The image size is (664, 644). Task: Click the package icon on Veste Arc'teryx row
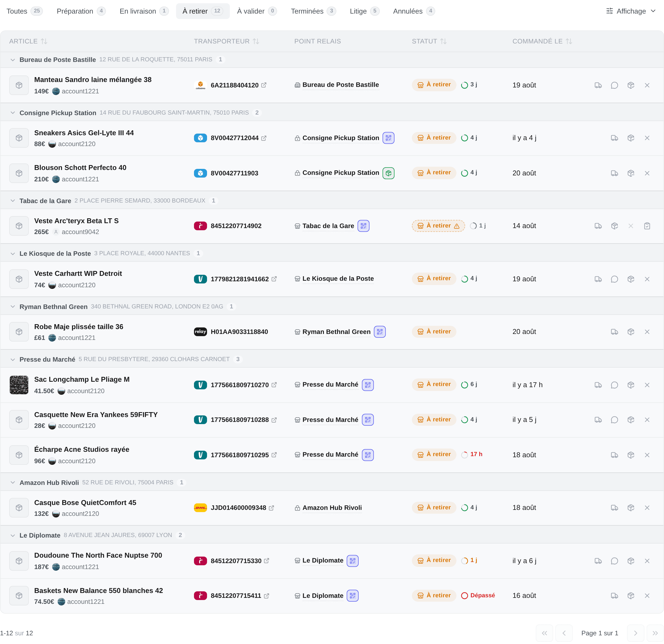coord(614,226)
